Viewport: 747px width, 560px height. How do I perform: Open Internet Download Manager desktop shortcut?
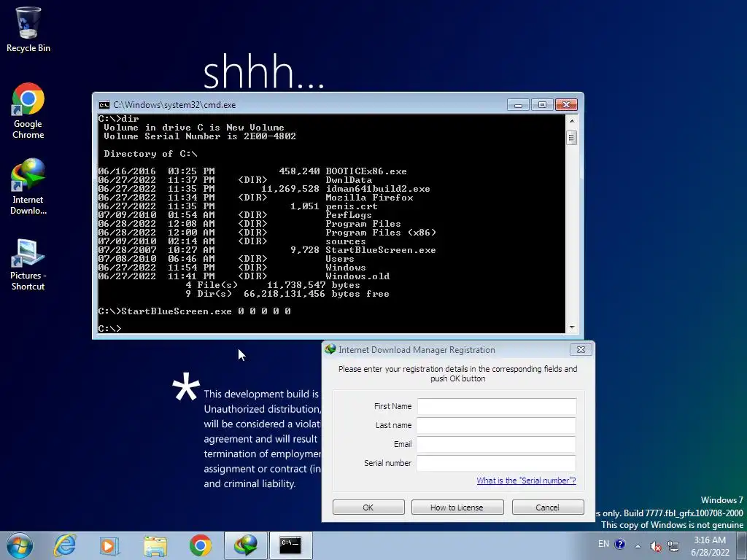tap(28, 187)
